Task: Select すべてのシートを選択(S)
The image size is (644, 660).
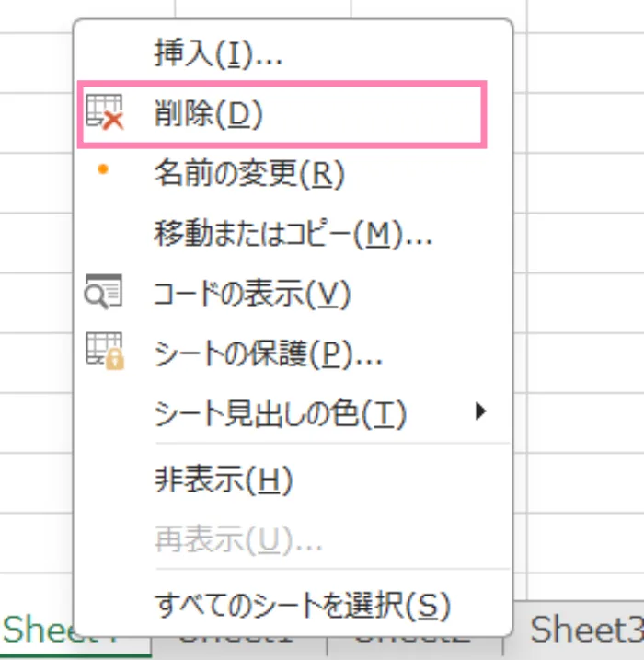Action: pyautogui.click(x=293, y=606)
